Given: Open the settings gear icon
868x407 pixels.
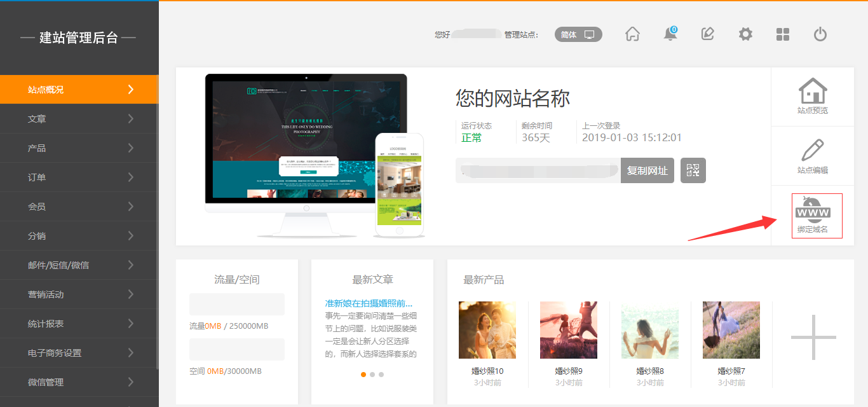Looking at the screenshot, I should tap(745, 34).
